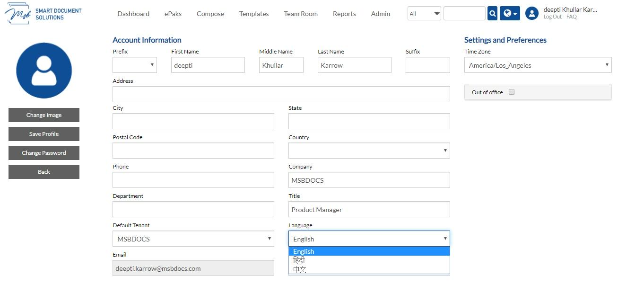Screen dimensions: 644x285
Task: Collapse the Language dropdown showing English
Action: tap(369, 239)
